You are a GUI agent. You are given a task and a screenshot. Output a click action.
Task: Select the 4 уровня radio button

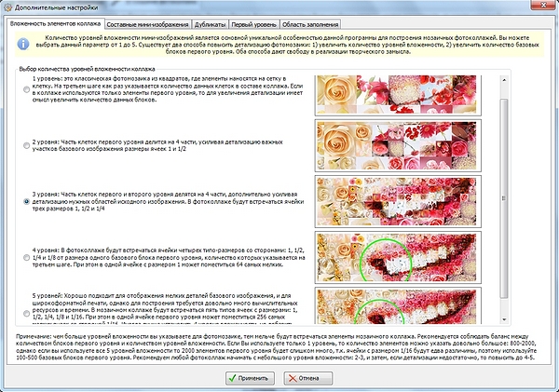[26, 257]
